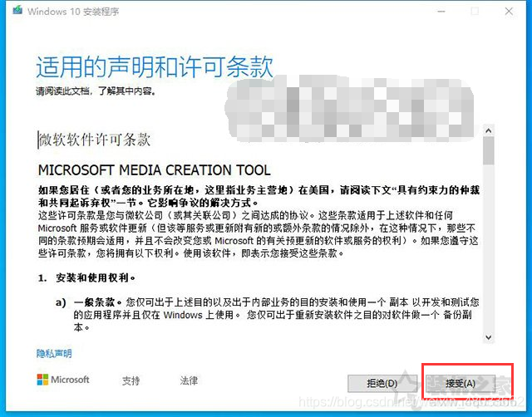Click the license scrollbar down arrow
532x417 pixels.
point(489,337)
